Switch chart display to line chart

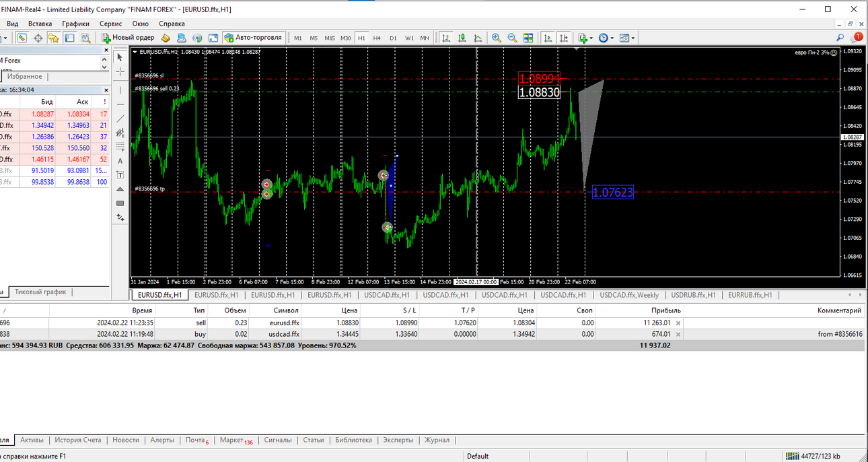tap(478, 38)
